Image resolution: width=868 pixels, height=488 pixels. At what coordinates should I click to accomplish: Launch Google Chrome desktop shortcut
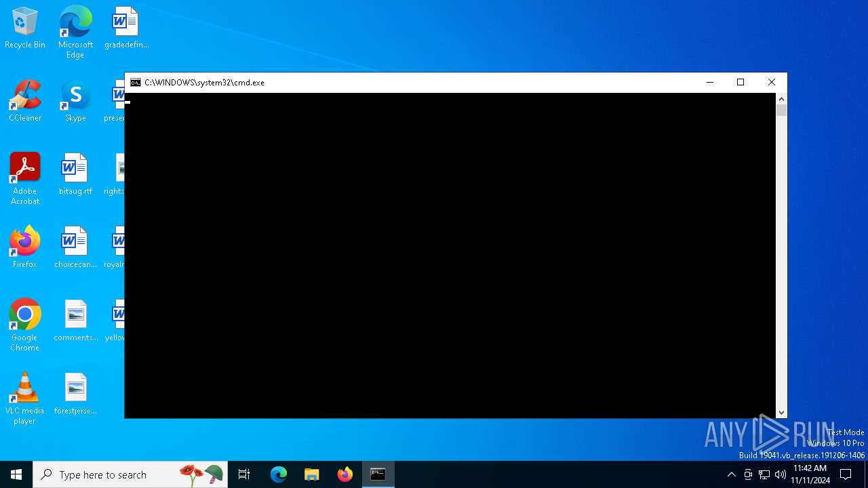(25, 325)
